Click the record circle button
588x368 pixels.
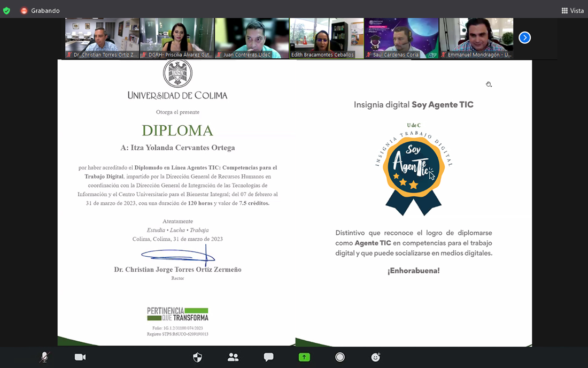pyautogui.click(x=340, y=357)
